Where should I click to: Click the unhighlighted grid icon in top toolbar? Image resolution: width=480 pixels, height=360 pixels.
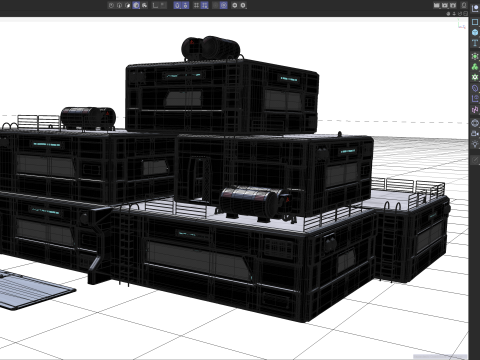tap(196, 5)
